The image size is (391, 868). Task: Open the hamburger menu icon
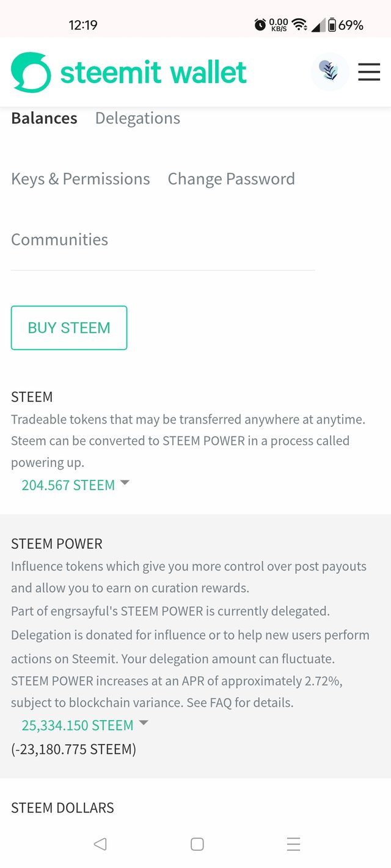pos(369,72)
